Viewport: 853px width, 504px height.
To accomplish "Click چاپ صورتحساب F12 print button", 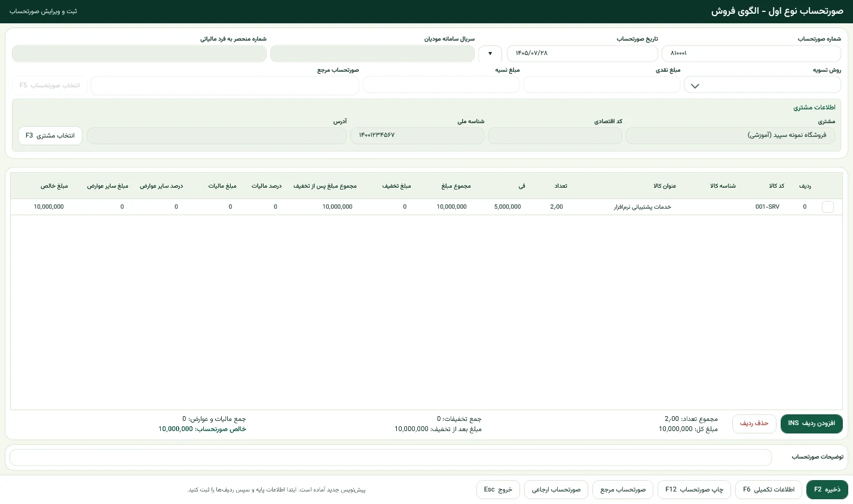I will coord(694,490).
